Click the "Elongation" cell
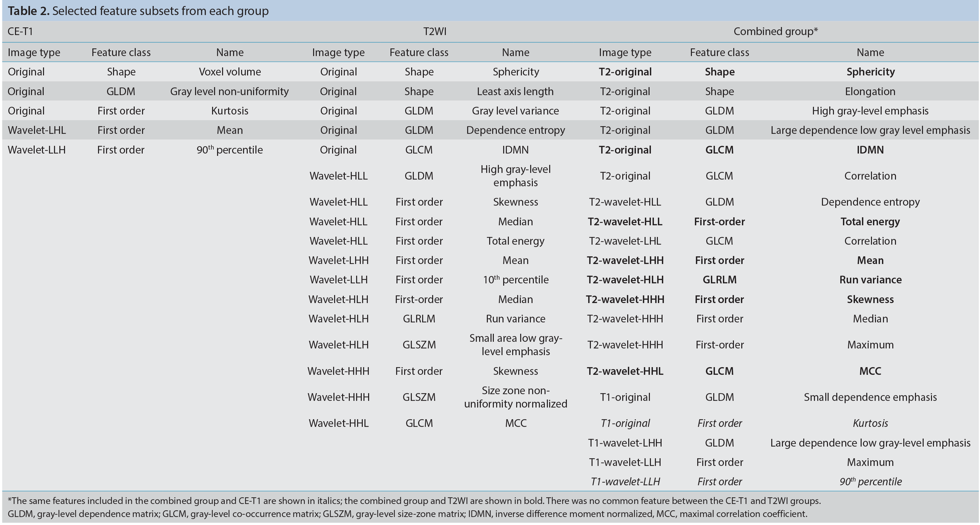The image size is (980, 525). click(x=870, y=91)
